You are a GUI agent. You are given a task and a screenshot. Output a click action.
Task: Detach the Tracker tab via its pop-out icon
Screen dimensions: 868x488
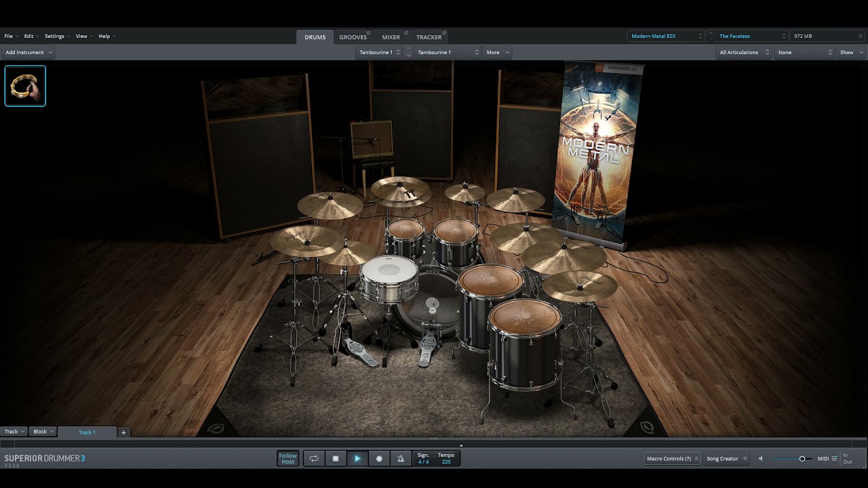444,33
